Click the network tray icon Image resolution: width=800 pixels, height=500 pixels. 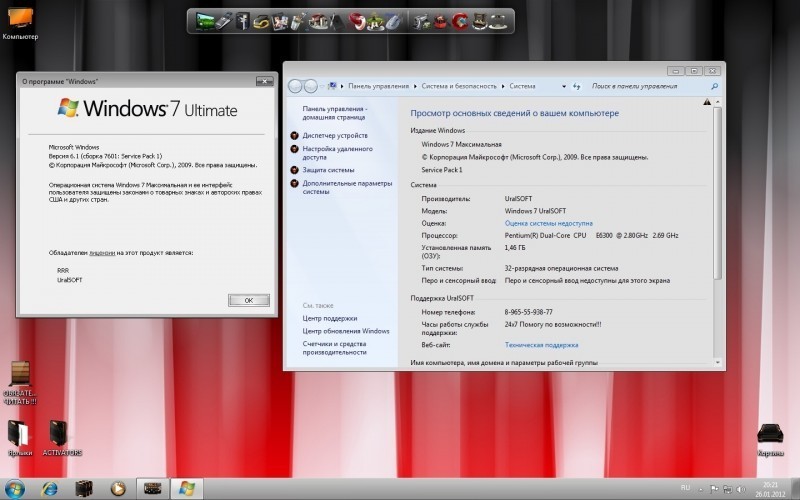[x=728, y=489]
